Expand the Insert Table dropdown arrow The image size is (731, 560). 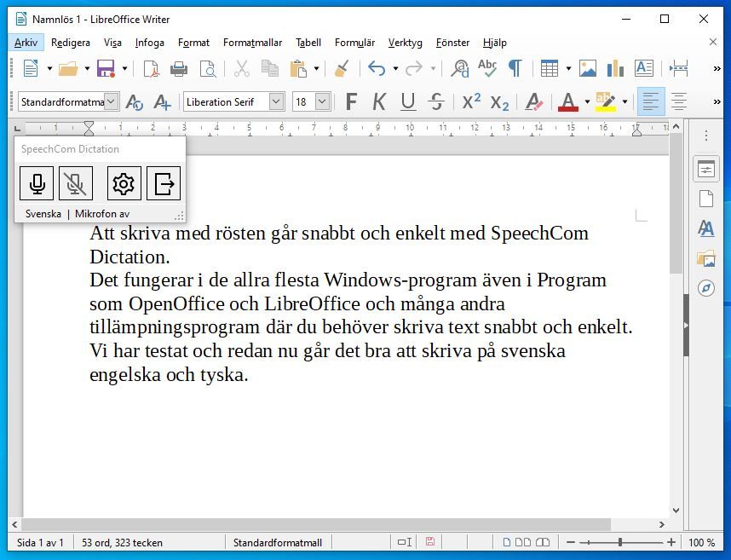coord(568,69)
